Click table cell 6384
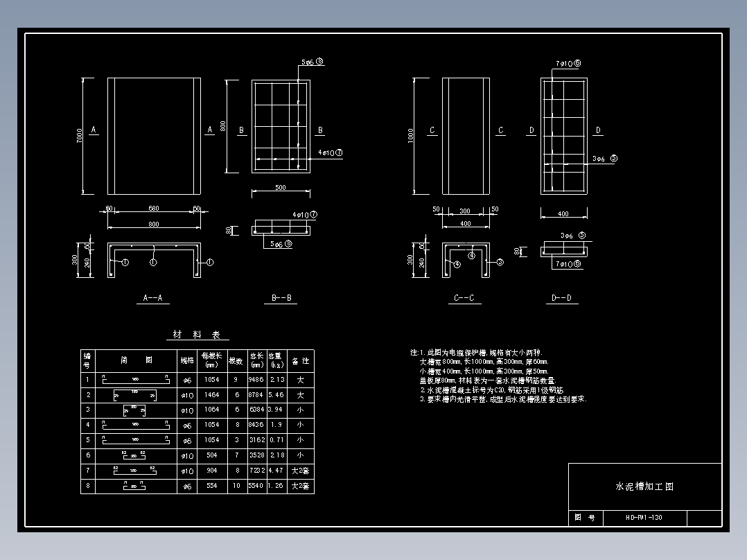 (257, 410)
